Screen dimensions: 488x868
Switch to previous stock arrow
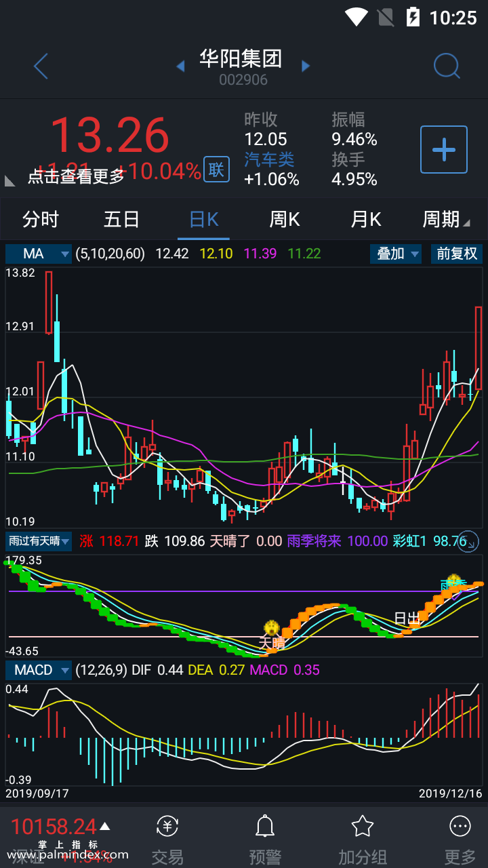(x=180, y=66)
